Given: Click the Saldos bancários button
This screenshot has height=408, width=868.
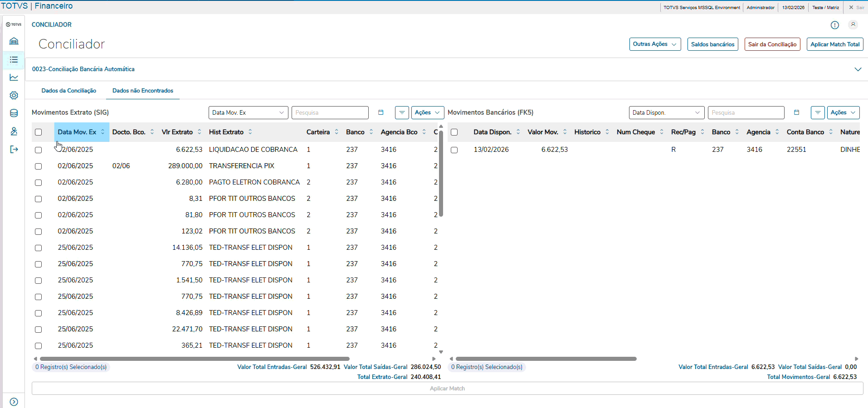Looking at the screenshot, I should (712, 44).
